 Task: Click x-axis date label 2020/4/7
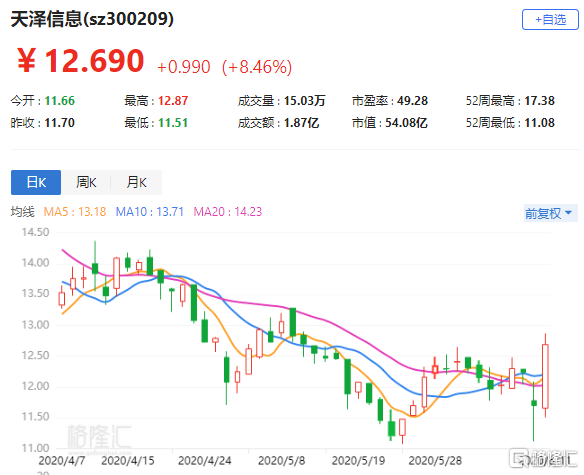(62, 461)
